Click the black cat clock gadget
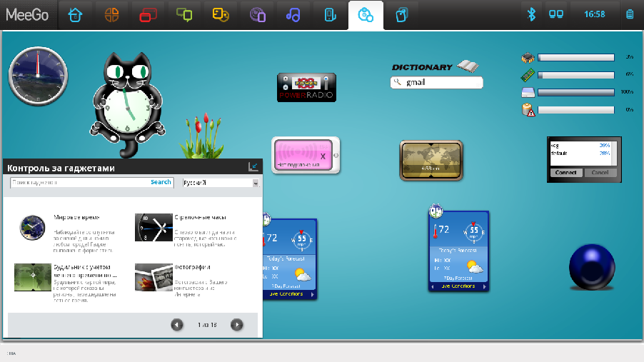This screenshot has width=644, height=362. (128, 100)
